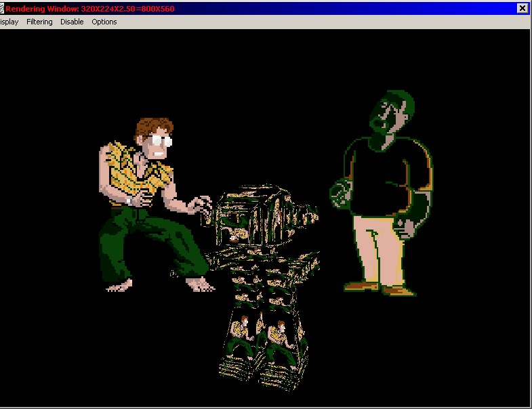
Task: Open the Options menu
Action: (x=104, y=22)
